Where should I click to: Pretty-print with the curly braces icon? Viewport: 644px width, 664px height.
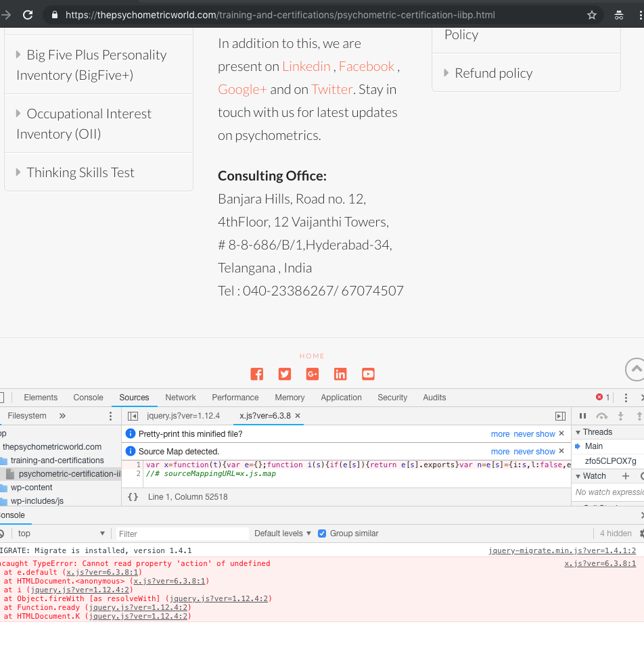(x=133, y=496)
